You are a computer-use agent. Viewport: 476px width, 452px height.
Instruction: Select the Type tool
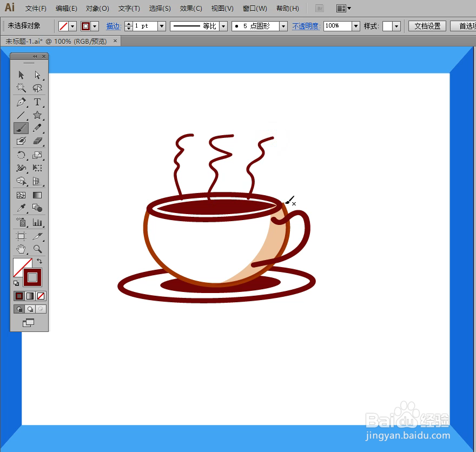click(36, 102)
